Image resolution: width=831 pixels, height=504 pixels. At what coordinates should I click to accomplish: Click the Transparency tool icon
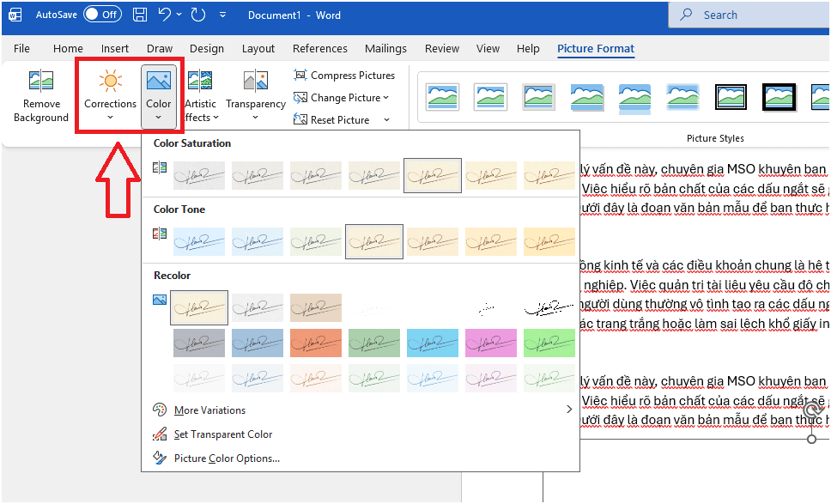255,82
